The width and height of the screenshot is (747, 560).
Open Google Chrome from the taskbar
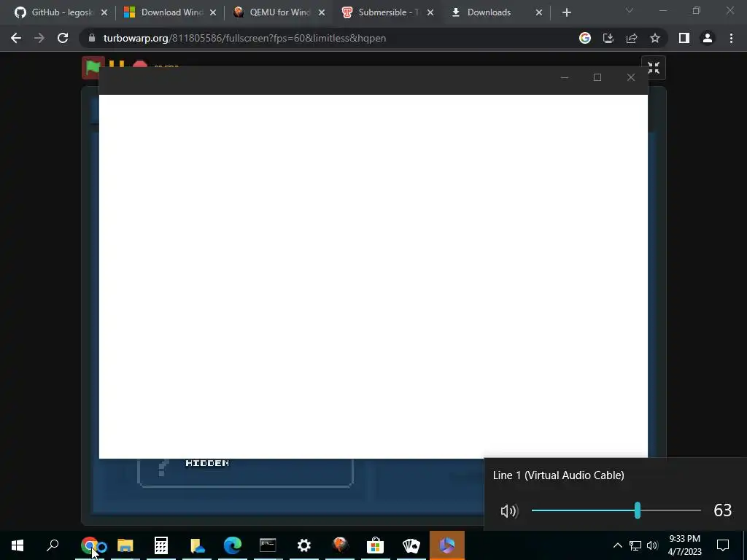(x=90, y=545)
